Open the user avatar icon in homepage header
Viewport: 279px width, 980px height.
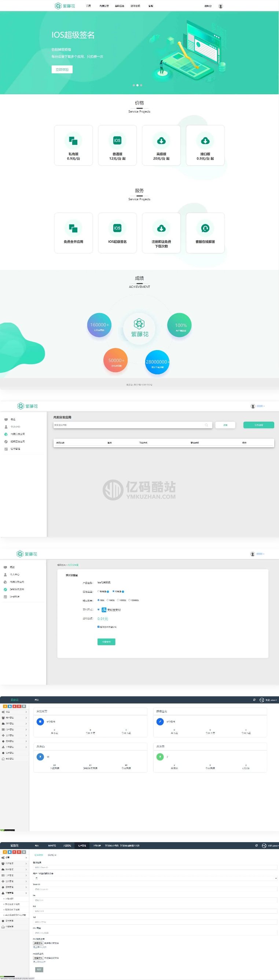(221, 6)
